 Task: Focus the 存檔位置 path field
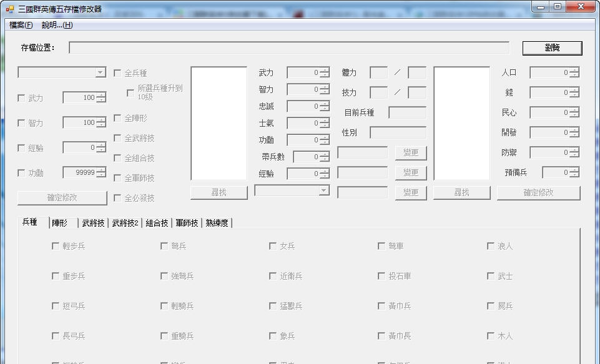click(x=289, y=47)
